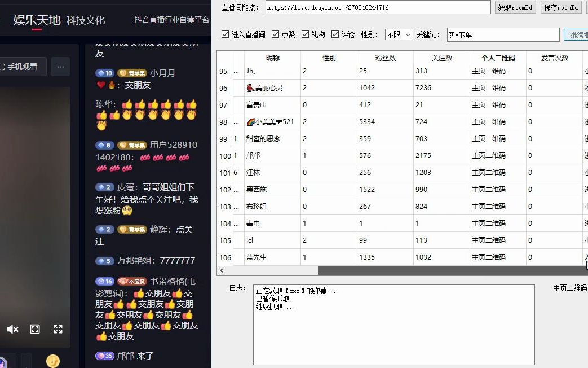The width and height of the screenshot is (588, 368).
Task: Open the "..." more options menu
Action: [x=60, y=67]
